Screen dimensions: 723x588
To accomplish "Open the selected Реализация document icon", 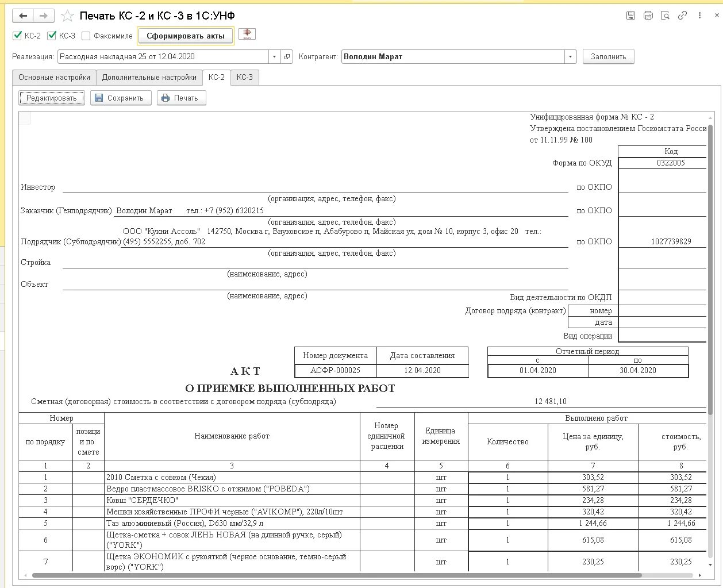I will point(287,56).
